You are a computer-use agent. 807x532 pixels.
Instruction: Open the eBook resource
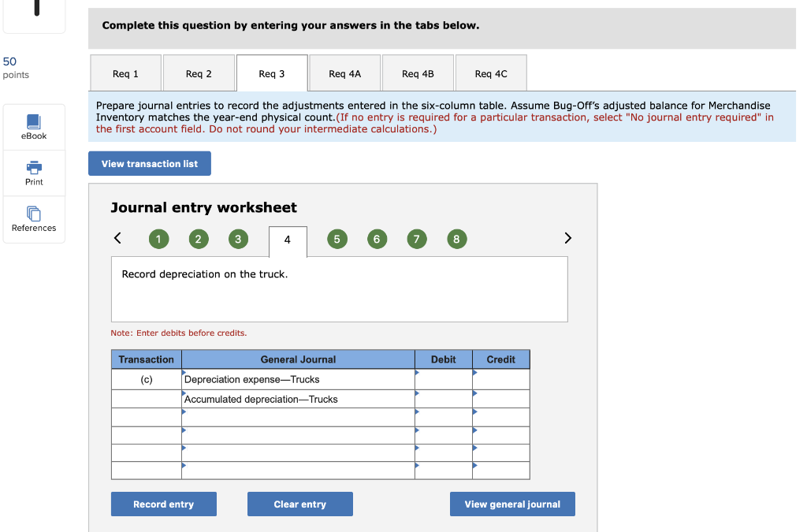click(x=33, y=127)
